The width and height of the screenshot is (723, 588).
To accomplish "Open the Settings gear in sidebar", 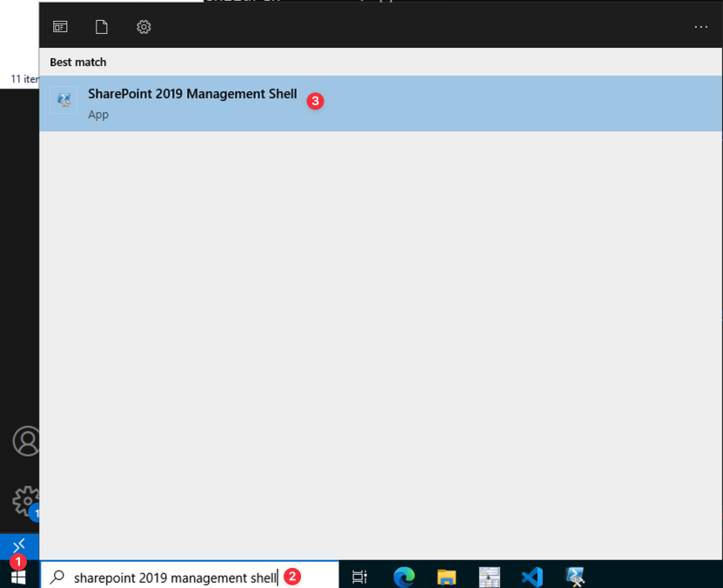I will [x=25, y=500].
